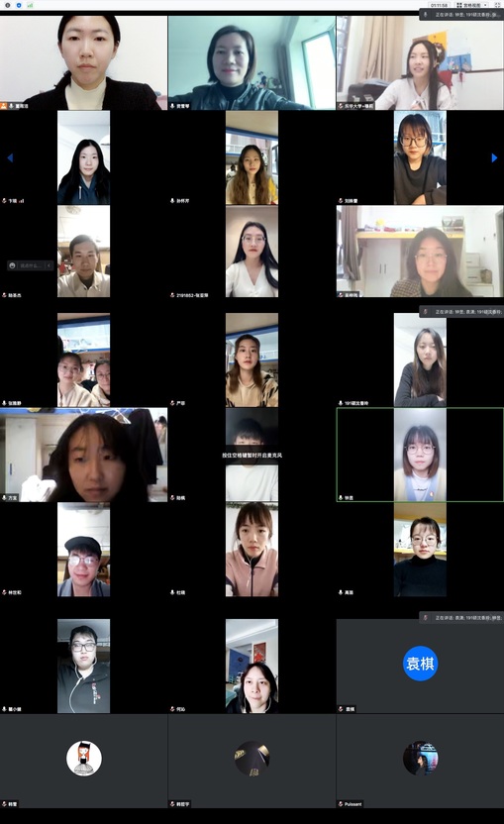
Task: Click the hold-space-to-unmute tooltip text
Action: click(x=252, y=456)
